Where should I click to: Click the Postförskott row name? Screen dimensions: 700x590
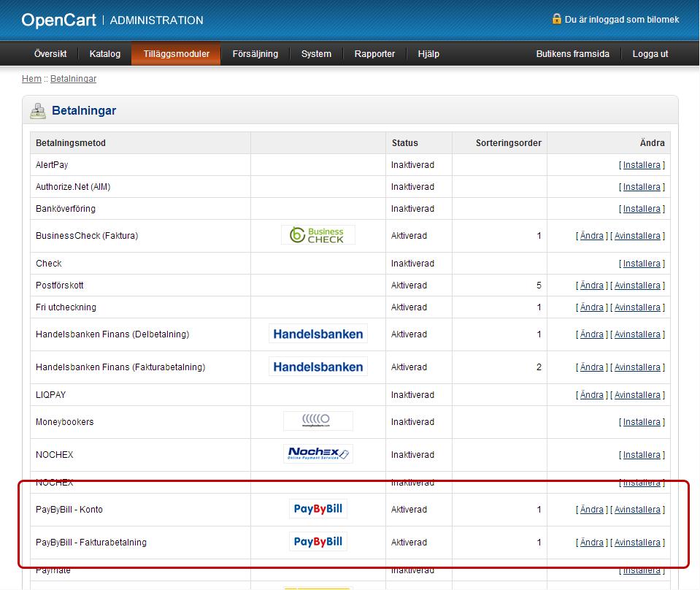coord(59,285)
